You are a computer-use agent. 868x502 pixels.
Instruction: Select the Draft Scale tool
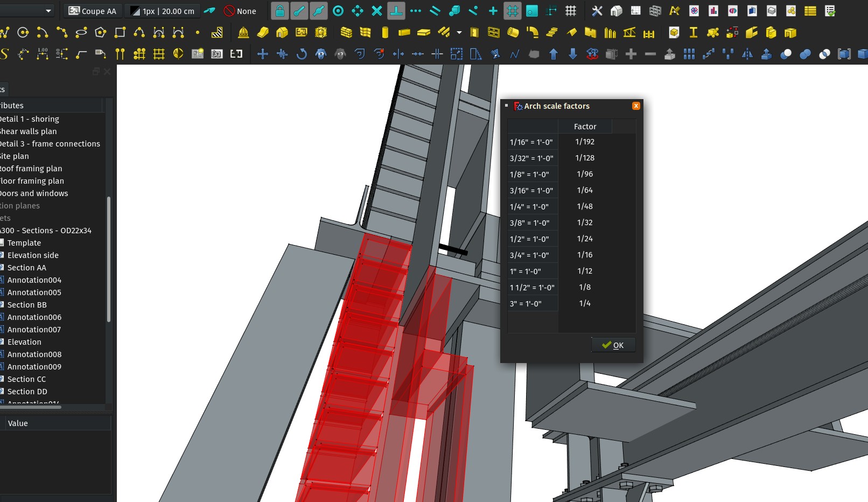(x=457, y=54)
